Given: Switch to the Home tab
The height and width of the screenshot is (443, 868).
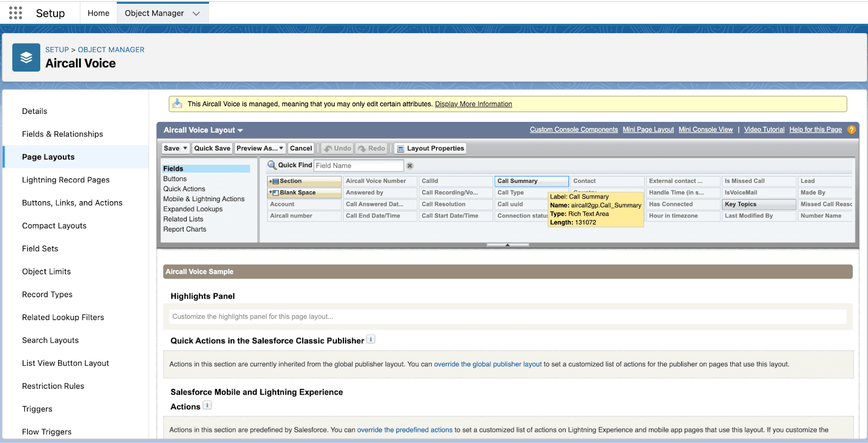Looking at the screenshot, I should (x=98, y=13).
